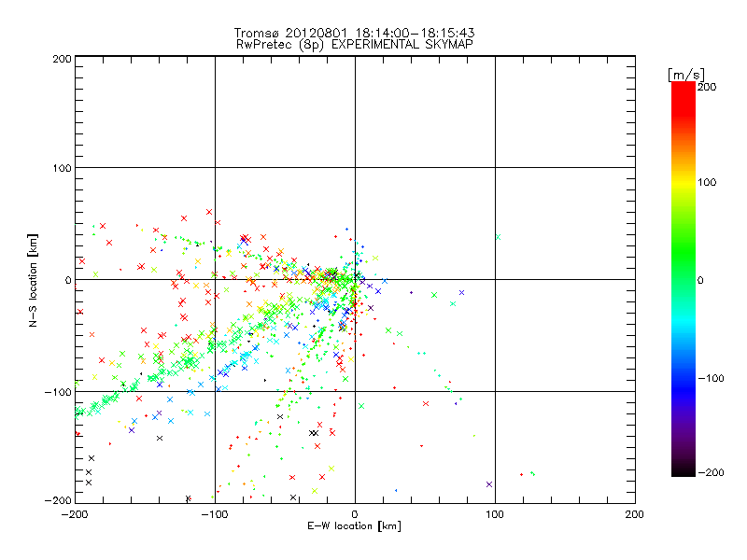Click the "[m/s]" unit label above colorbar

tap(685, 75)
